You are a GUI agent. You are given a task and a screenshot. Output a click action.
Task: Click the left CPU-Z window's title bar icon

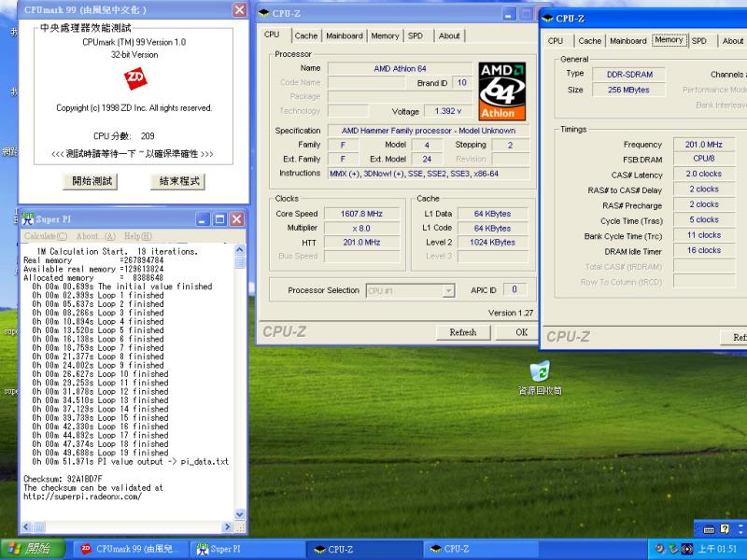click(x=264, y=13)
